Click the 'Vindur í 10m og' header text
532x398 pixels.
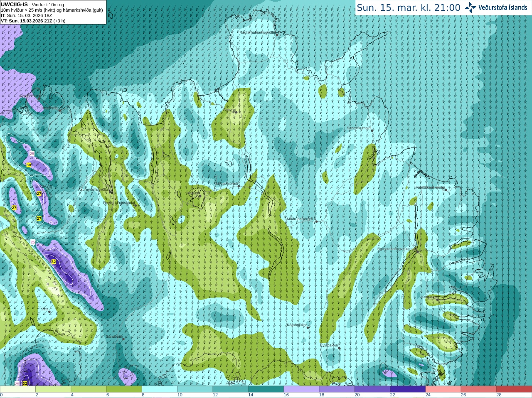point(48,5)
